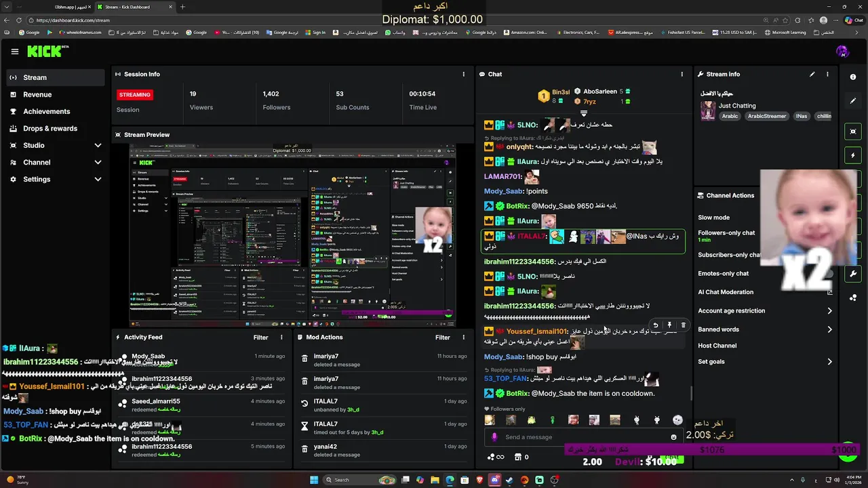Click the wrench icon in right rail
The image size is (868, 488).
(x=853, y=274)
